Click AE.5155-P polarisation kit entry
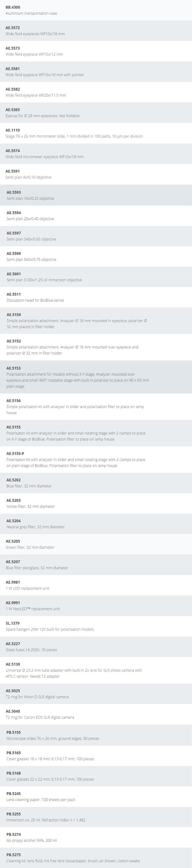The image size is (192, 868). (x=96, y=460)
